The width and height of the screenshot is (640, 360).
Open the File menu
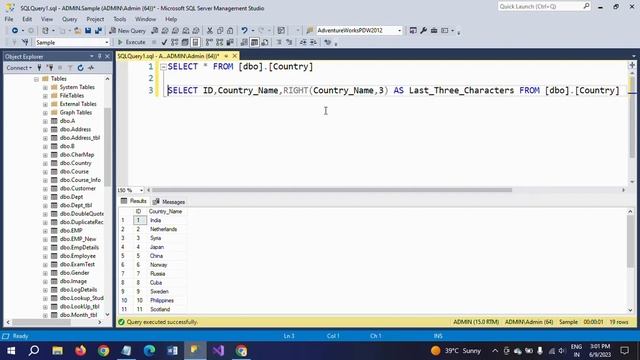coord(9,19)
